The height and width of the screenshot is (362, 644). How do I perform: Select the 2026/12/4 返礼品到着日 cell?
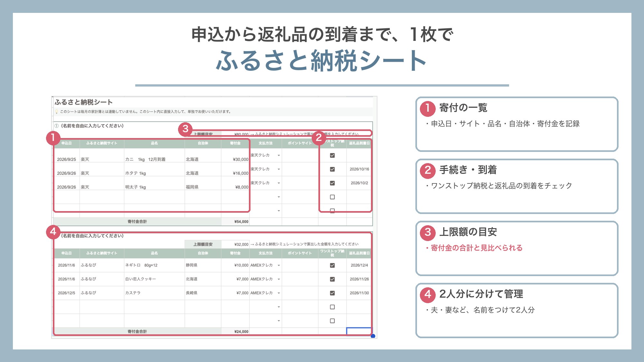tap(359, 265)
